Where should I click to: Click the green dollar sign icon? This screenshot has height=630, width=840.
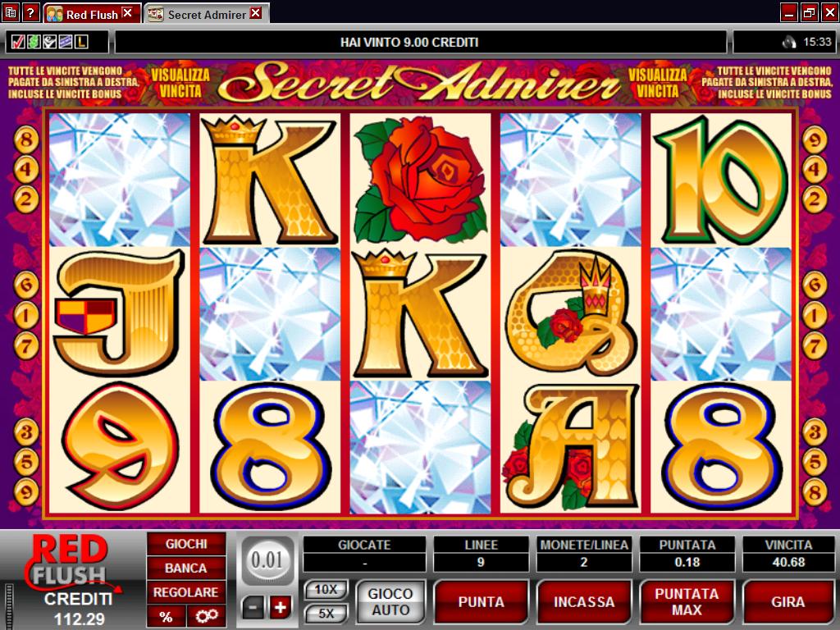point(33,42)
